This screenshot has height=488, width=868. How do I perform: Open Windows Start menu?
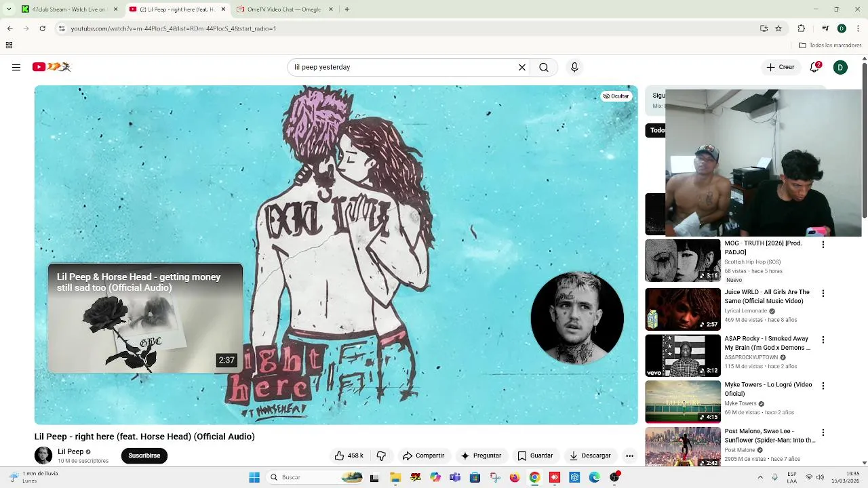click(x=254, y=477)
